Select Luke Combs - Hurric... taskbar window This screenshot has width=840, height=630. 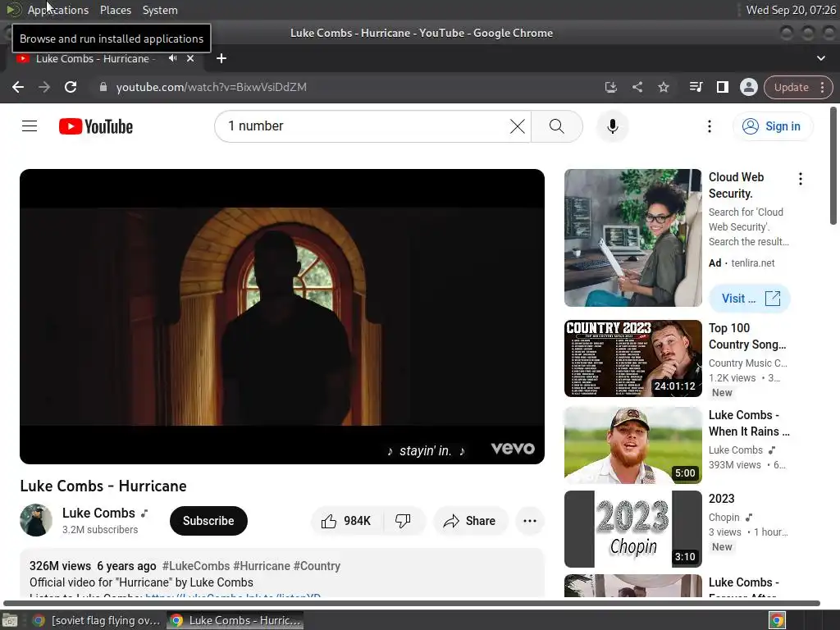(235, 620)
